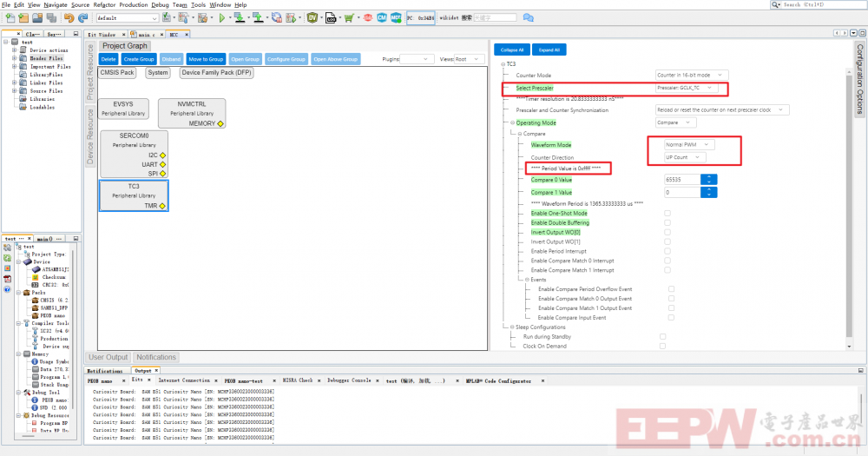868x456 pixels.
Task: Click the CMSIS Pack button
Action: point(117,73)
